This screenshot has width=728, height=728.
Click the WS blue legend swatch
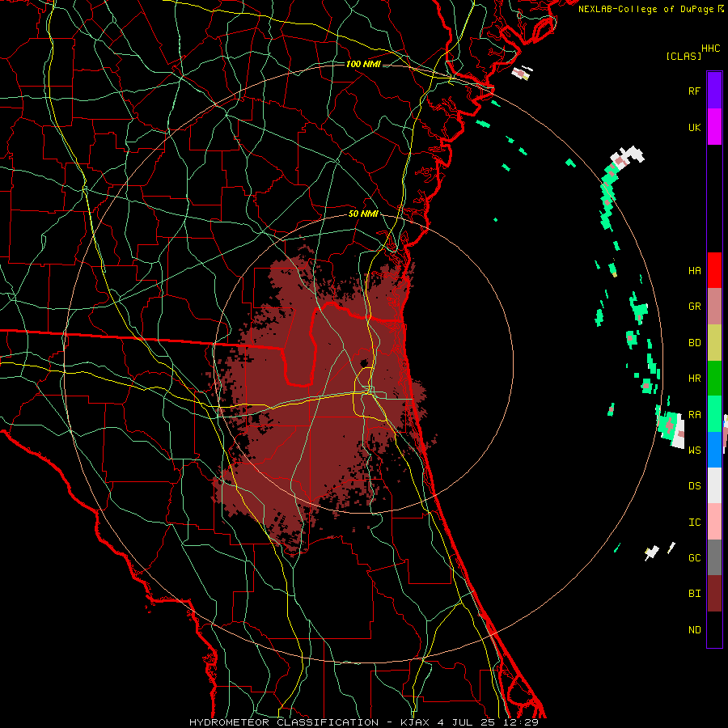tap(714, 450)
